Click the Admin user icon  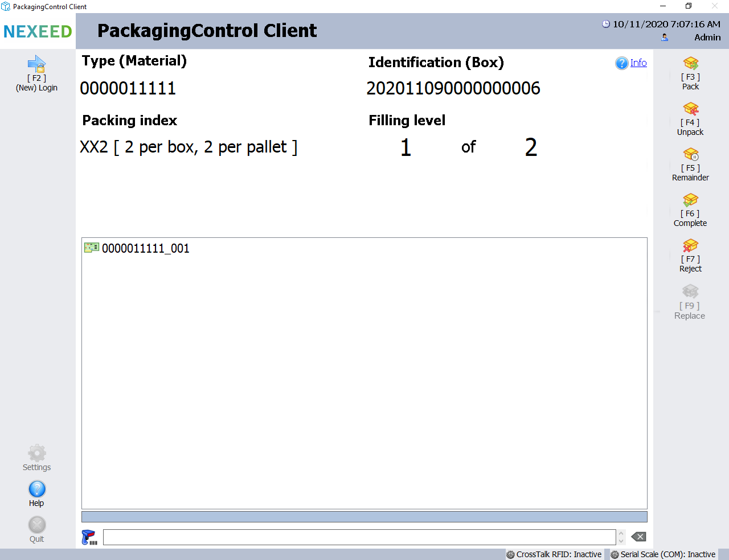[x=665, y=38]
